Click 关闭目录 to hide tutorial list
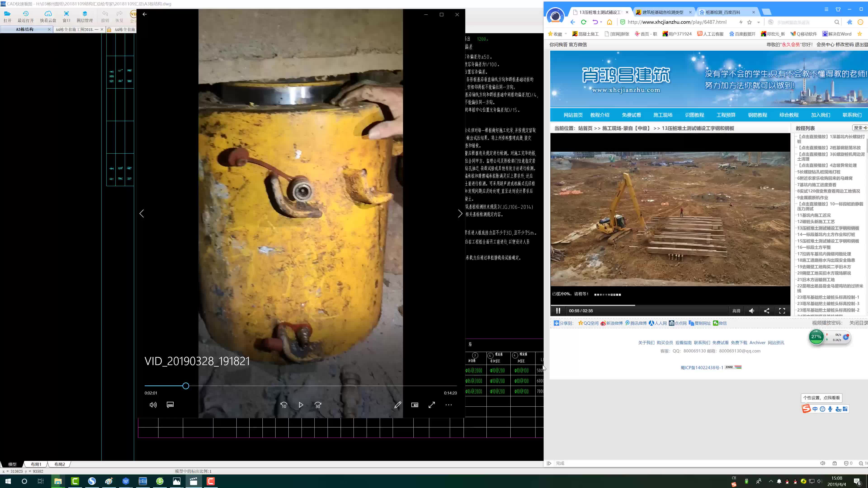868x488 pixels. [858, 323]
